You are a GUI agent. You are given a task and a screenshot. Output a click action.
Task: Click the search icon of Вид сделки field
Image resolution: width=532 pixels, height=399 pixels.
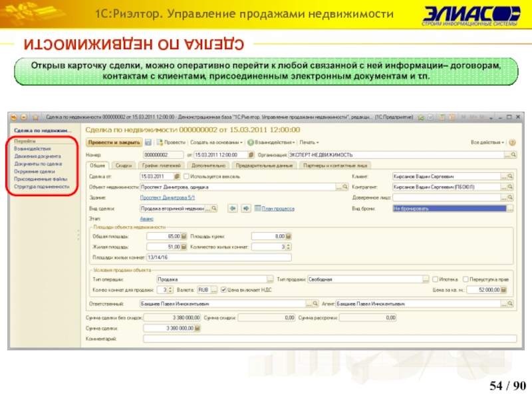214,208
